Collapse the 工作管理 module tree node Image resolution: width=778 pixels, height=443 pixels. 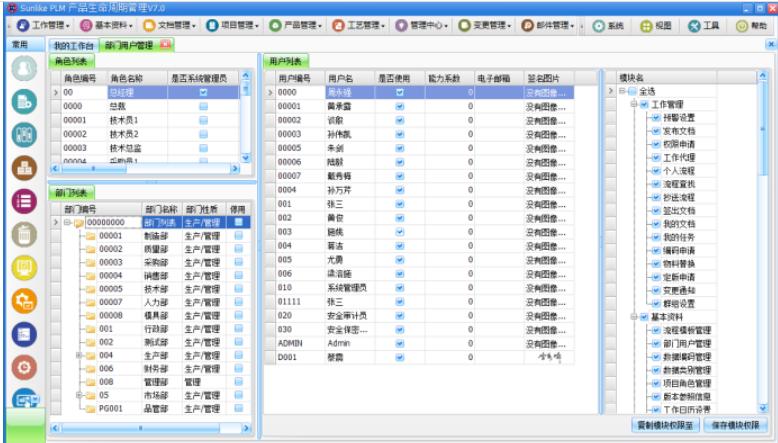click(x=634, y=105)
